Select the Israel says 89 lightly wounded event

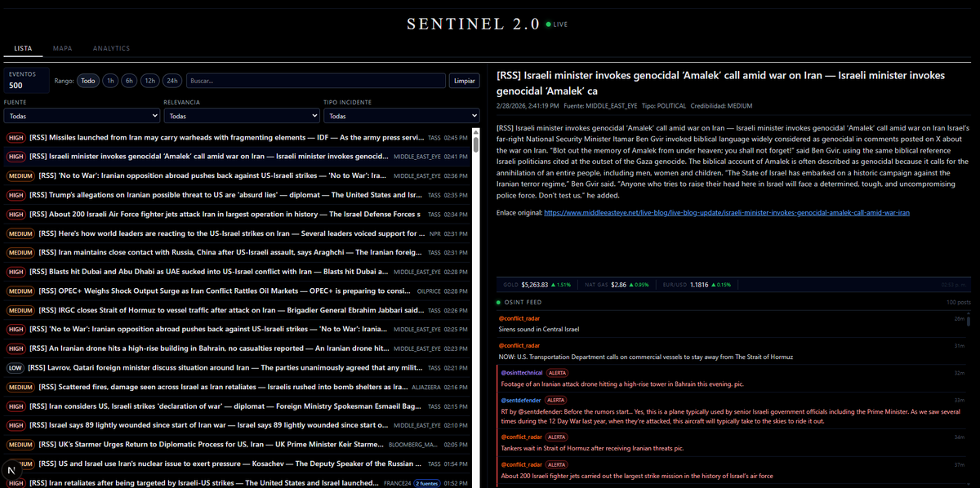tap(238, 425)
